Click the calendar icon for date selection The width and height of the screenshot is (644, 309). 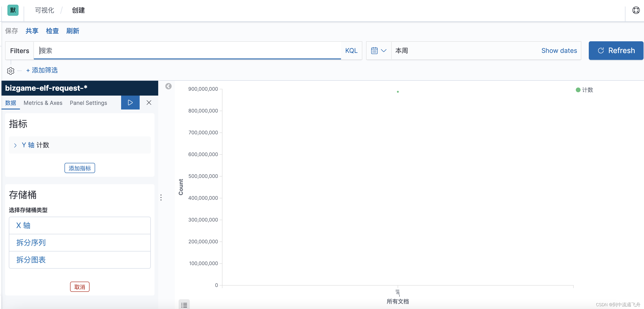375,51
